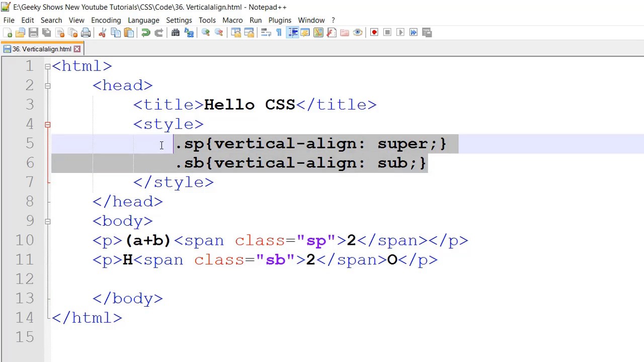Open the ? help menu
Viewport: 644px width, 362px height.
[333, 20]
